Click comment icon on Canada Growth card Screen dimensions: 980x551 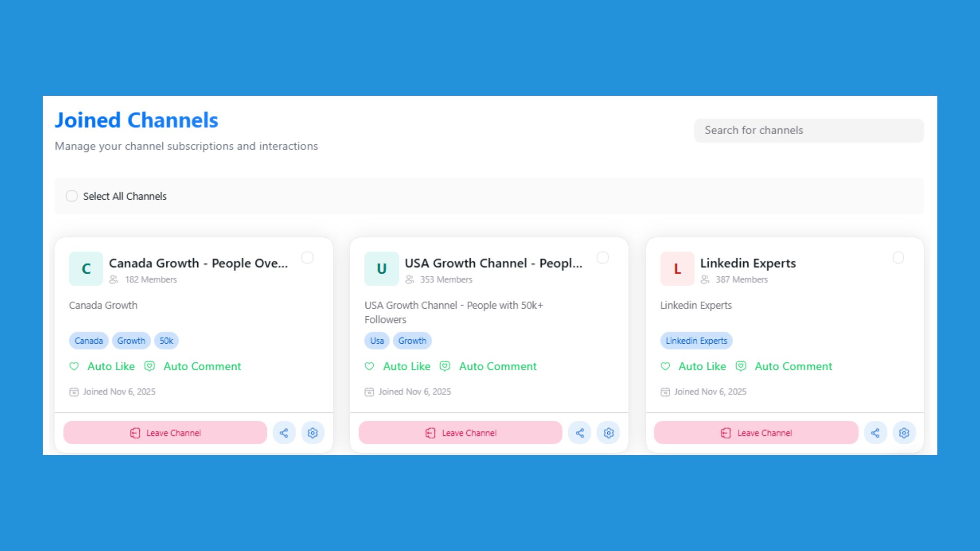150,366
